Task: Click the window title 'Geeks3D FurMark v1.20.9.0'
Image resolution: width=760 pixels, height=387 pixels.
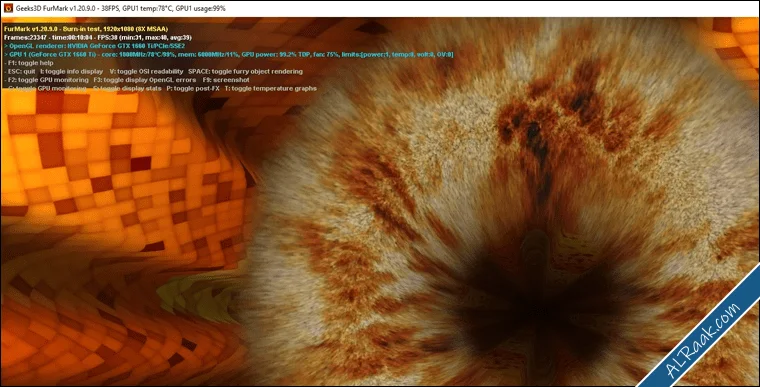Action: pos(57,8)
